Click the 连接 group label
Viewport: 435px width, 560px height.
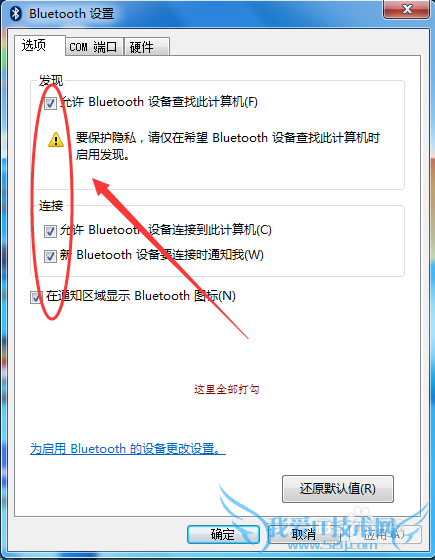coord(51,206)
